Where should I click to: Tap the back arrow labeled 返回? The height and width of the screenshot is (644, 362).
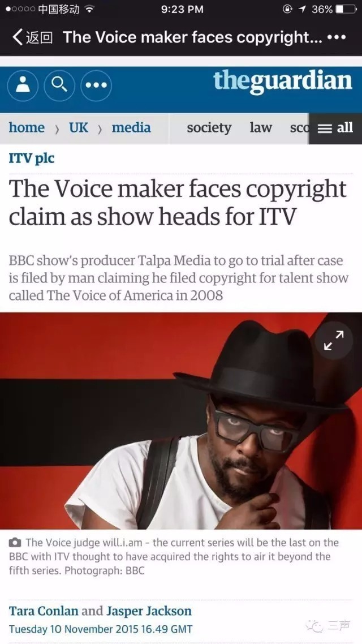pyautogui.click(x=32, y=37)
